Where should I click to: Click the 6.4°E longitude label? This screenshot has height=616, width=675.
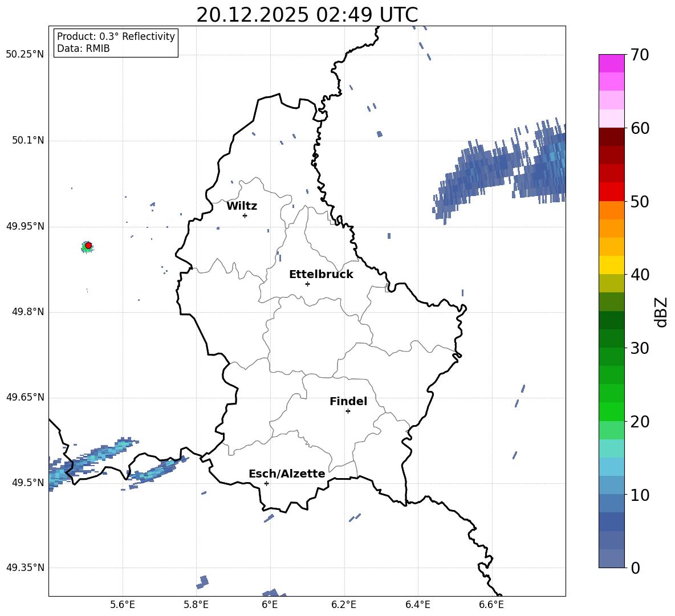[417, 605]
